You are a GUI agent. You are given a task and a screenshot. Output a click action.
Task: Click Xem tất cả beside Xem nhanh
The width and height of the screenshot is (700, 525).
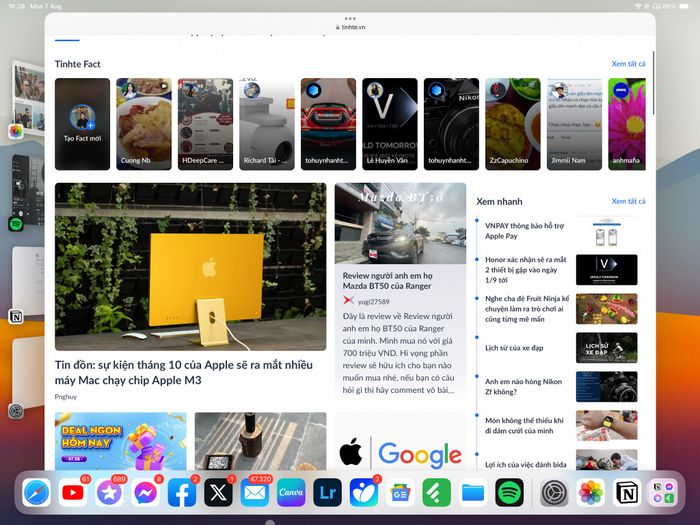coord(628,201)
